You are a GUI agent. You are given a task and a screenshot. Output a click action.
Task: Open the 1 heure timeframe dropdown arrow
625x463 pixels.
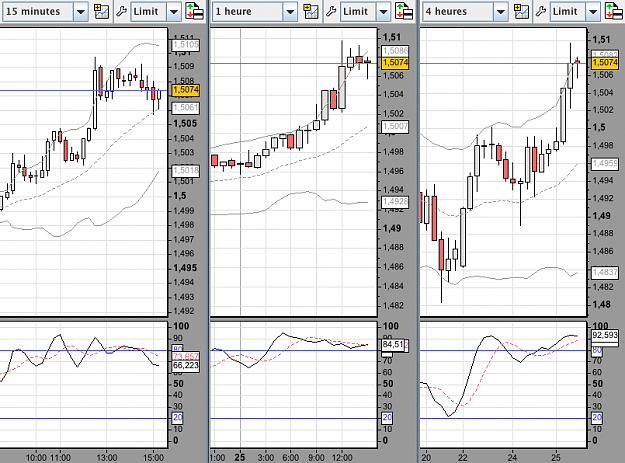pyautogui.click(x=290, y=12)
